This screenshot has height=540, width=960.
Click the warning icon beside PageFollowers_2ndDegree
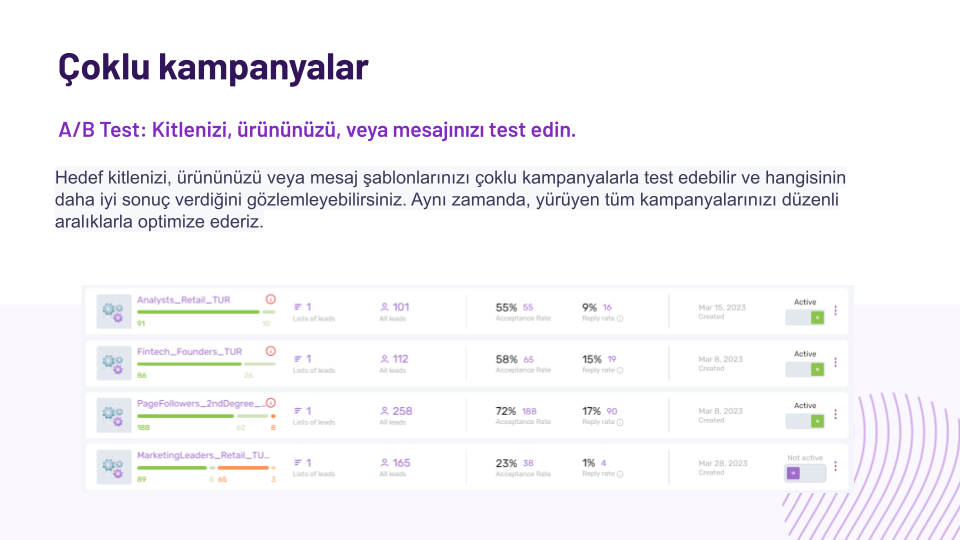click(271, 403)
